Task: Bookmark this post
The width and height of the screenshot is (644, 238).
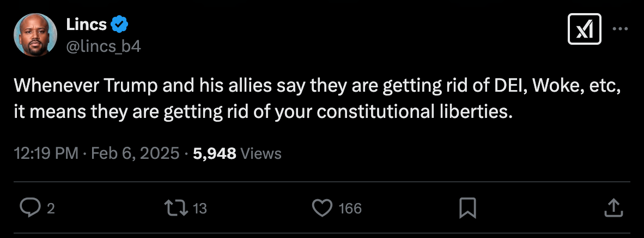Action: point(468,207)
